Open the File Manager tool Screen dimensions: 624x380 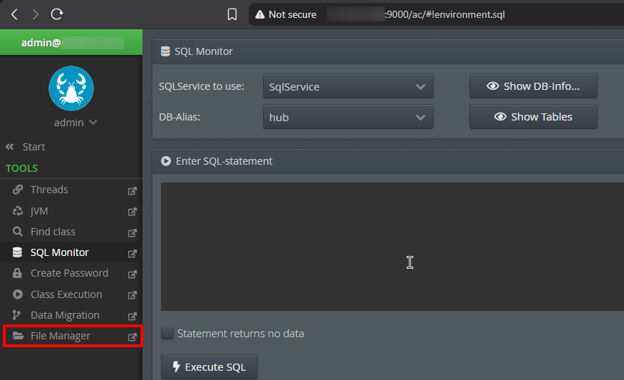tap(60, 336)
